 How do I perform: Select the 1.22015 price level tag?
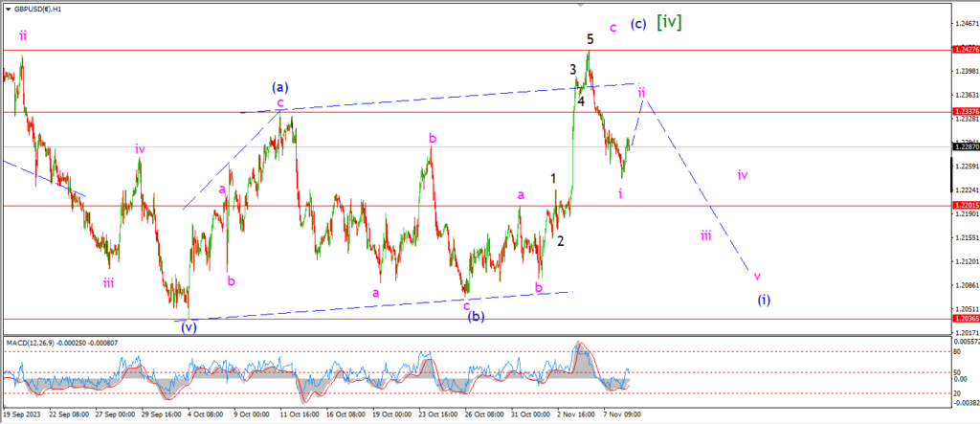tap(966, 205)
